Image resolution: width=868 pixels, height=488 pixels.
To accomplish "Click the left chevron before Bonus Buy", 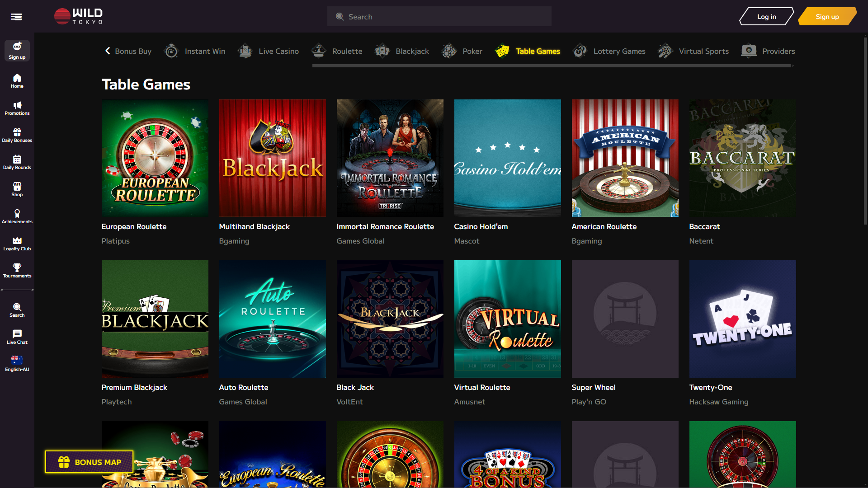I will [108, 51].
